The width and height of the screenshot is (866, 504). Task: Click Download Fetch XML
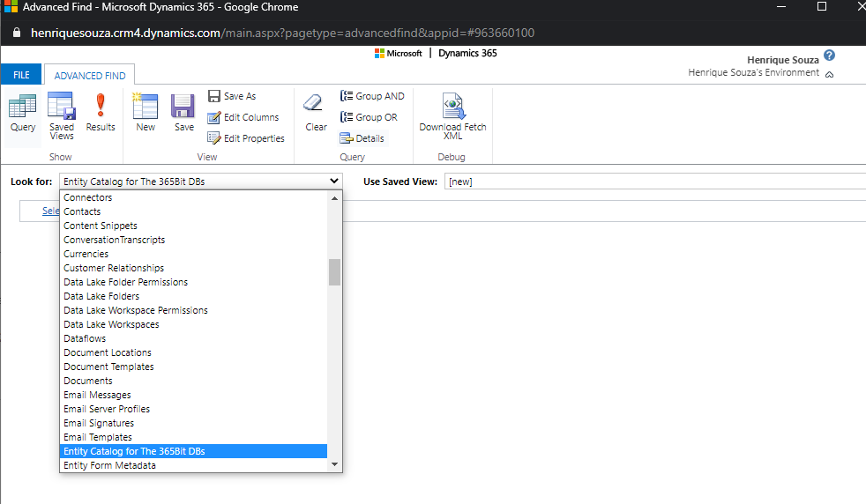coord(452,116)
